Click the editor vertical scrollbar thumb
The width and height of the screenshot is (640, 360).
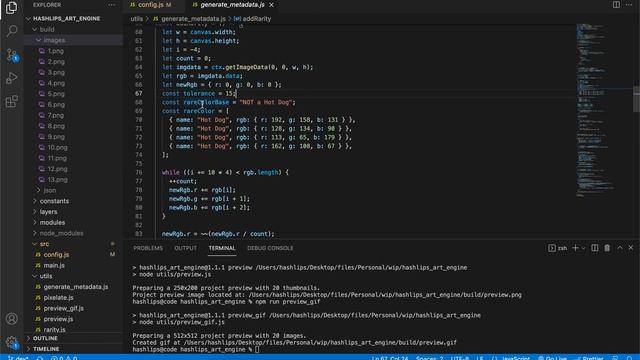pos(636,98)
